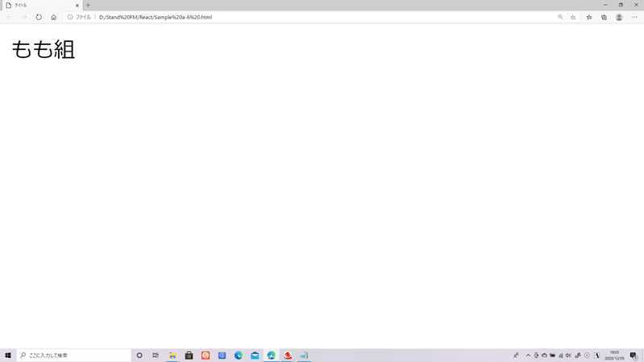This screenshot has width=644, height=362.
Task: Open the red swirl app on taskbar
Action: [x=287, y=356]
